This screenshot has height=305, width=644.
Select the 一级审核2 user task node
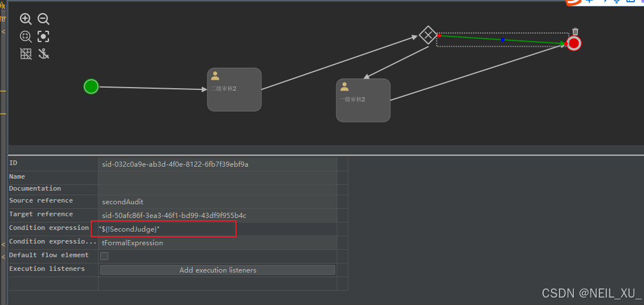[x=363, y=100]
